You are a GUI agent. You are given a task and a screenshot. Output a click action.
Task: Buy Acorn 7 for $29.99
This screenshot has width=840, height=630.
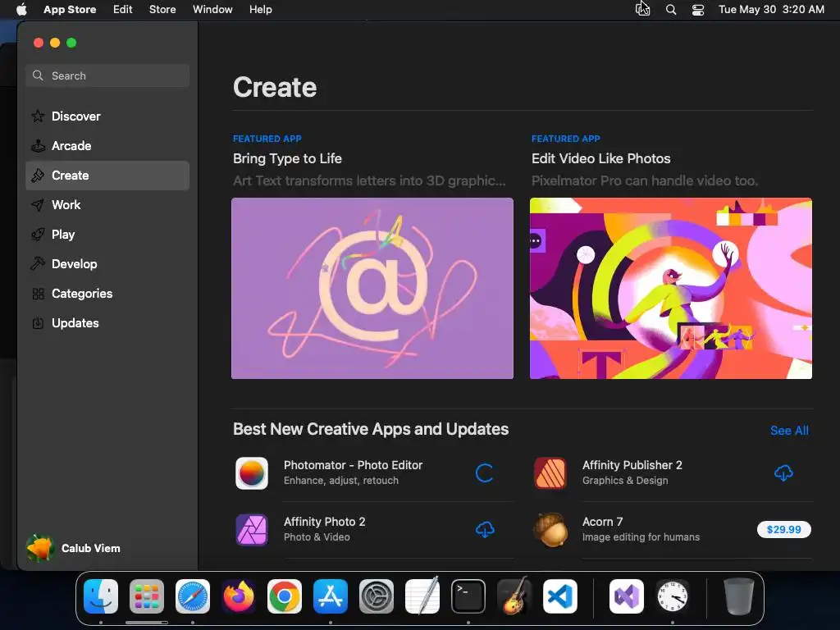(x=783, y=529)
